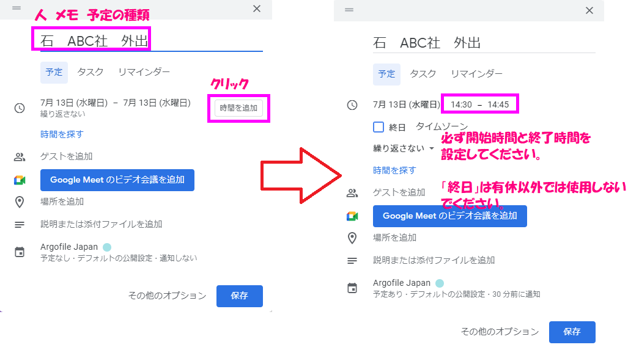The height and width of the screenshot is (364, 639).
Task: Click the calendar icon in right dialog
Action: coord(352,288)
